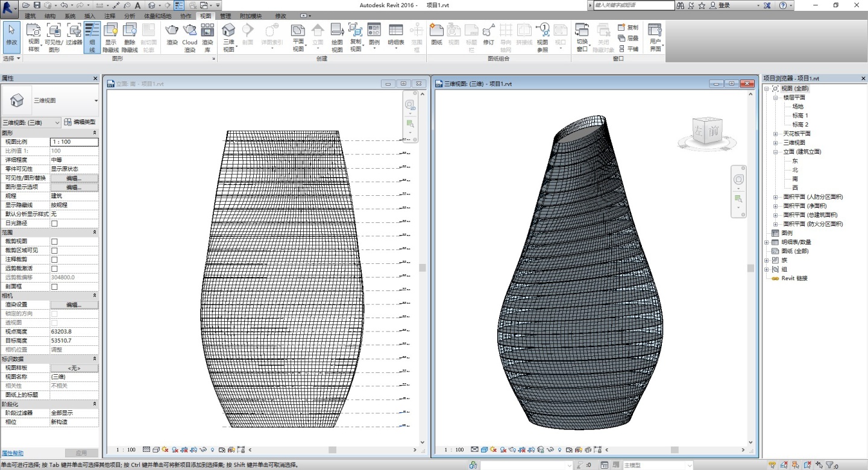Click the 三维视图 (3D View) house icon
This screenshot has width=868, height=470.
[228, 37]
